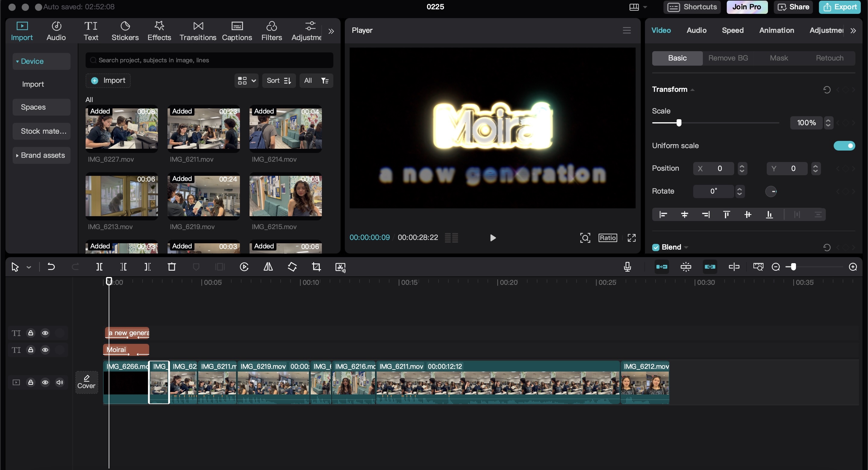The image size is (868, 470).
Task: Toggle the Uniform scale switch
Action: click(844, 146)
